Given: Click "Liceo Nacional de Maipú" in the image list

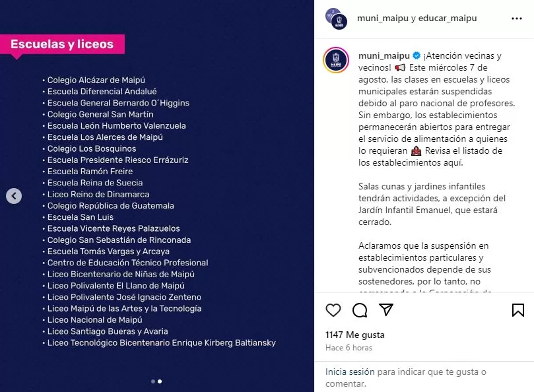Looking at the screenshot, I should tap(95, 320).
